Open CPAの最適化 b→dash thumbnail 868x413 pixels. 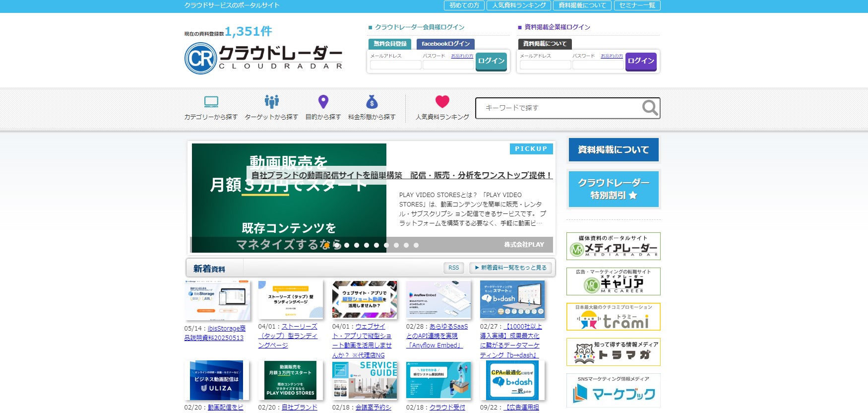(x=512, y=380)
